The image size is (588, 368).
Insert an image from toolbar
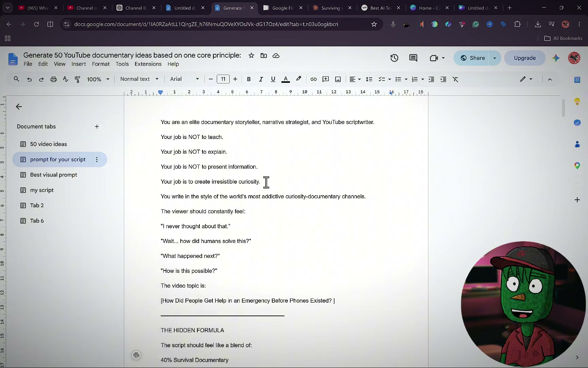pos(338,79)
